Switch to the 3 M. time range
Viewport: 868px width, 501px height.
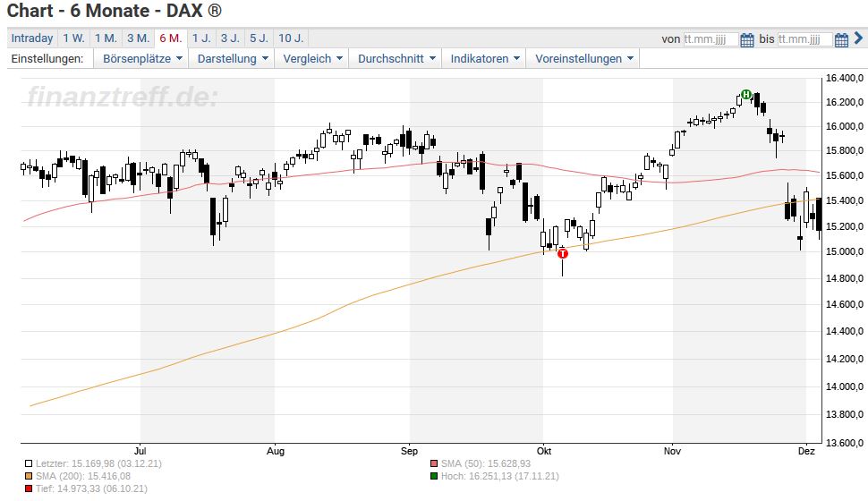point(139,38)
